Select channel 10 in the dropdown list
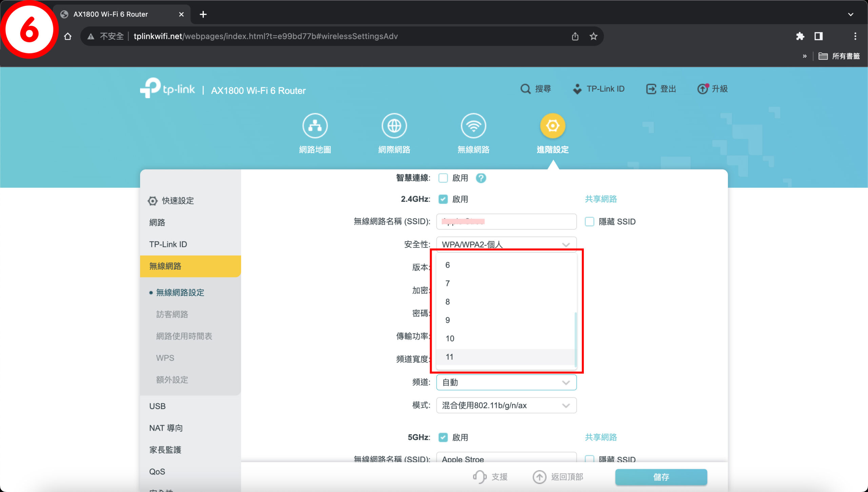868x492 pixels. pyautogui.click(x=505, y=338)
